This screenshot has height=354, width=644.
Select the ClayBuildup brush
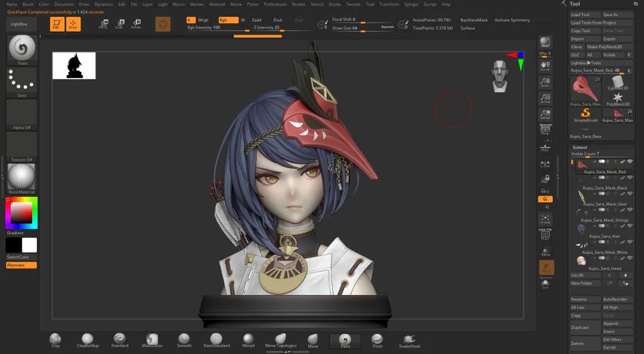point(88,340)
